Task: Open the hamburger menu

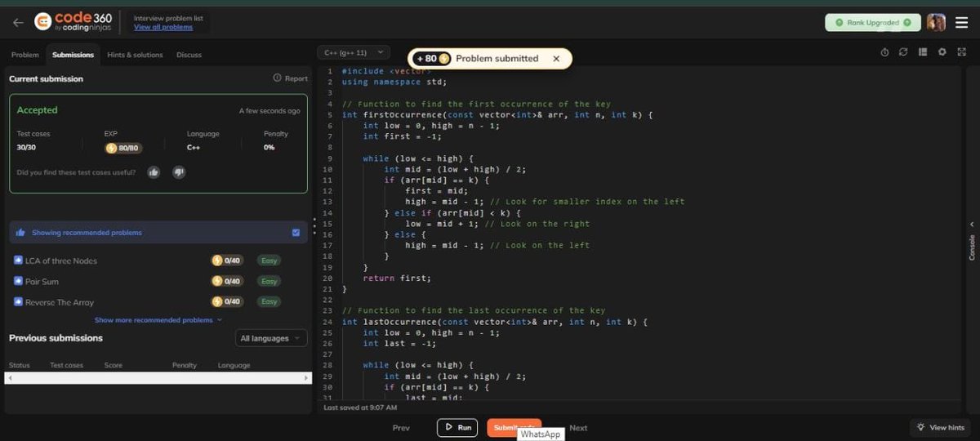Action: coord(961,23)
